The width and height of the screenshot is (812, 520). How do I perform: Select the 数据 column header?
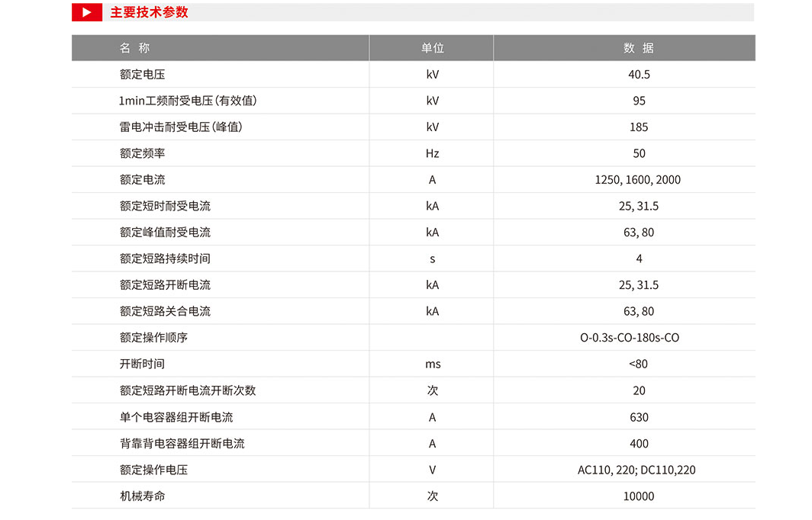639,48
